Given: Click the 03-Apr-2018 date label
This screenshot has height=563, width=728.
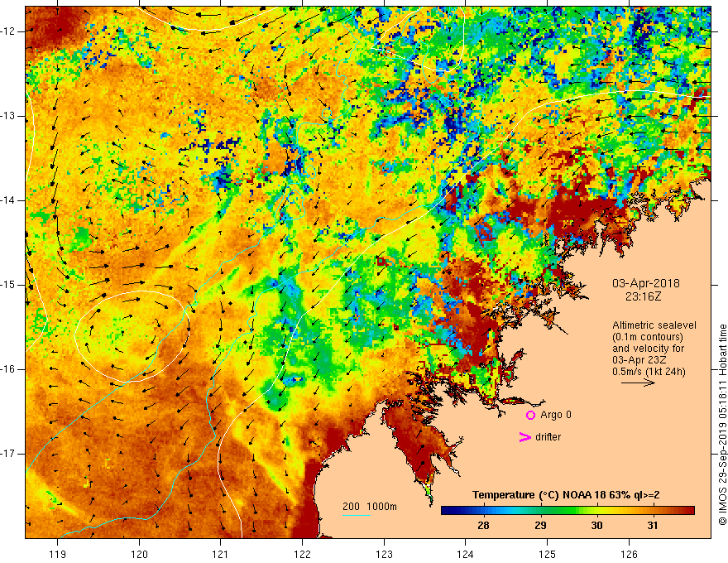Looking at the screenshot, I should [x=645, y=283].
